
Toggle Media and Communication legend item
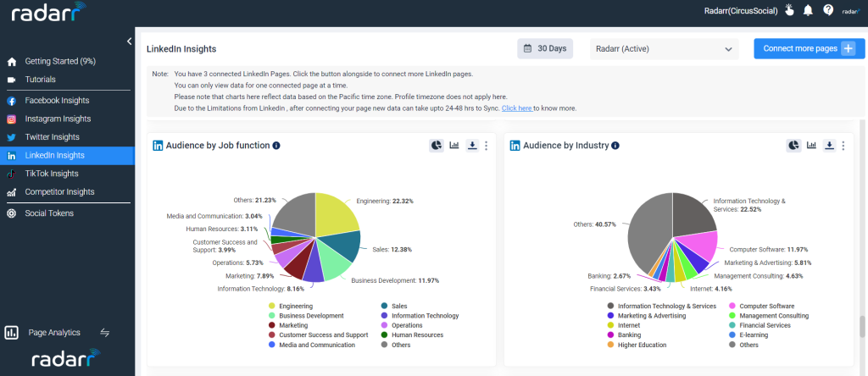(312, 345)
